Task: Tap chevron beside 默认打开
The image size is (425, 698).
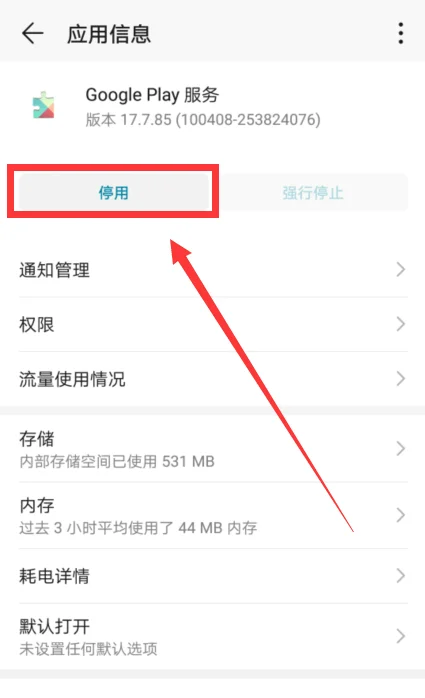Action: click(x=401, y=637)
